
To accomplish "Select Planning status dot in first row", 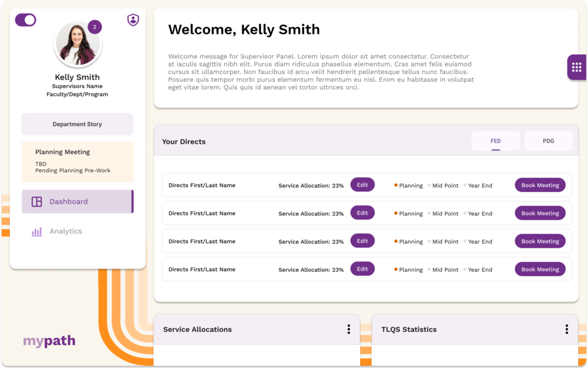I will [396, 185].
